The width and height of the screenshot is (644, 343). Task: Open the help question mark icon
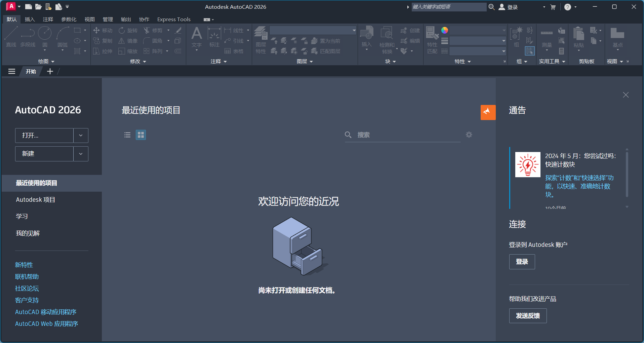pos(568,7)
